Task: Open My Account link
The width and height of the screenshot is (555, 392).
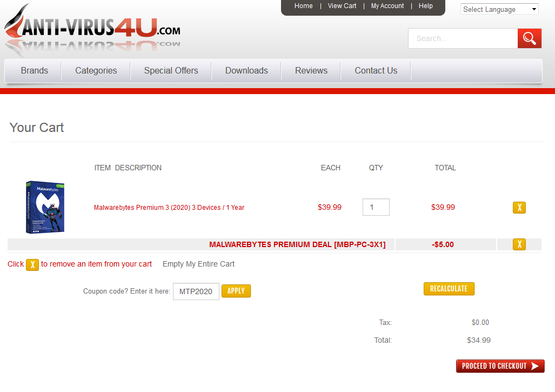Action: pos(387,6)
